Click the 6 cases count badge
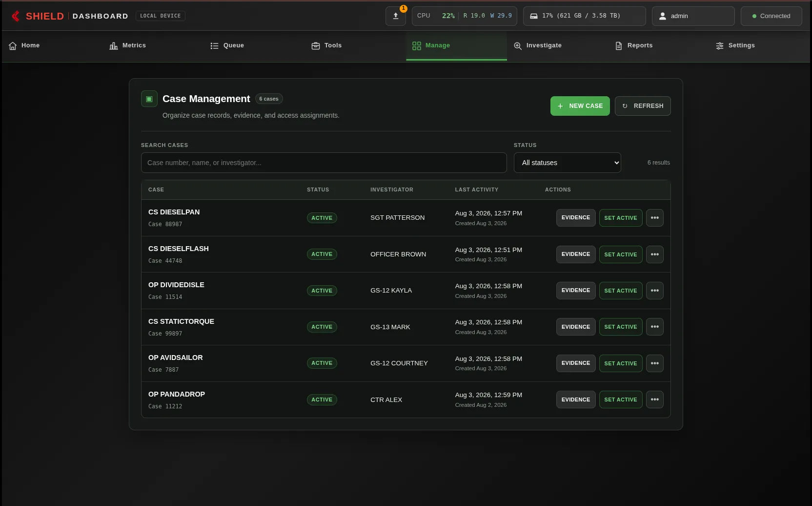Image resolution: width=812 pixels, height=506 pixels. [x=269, y=99]
